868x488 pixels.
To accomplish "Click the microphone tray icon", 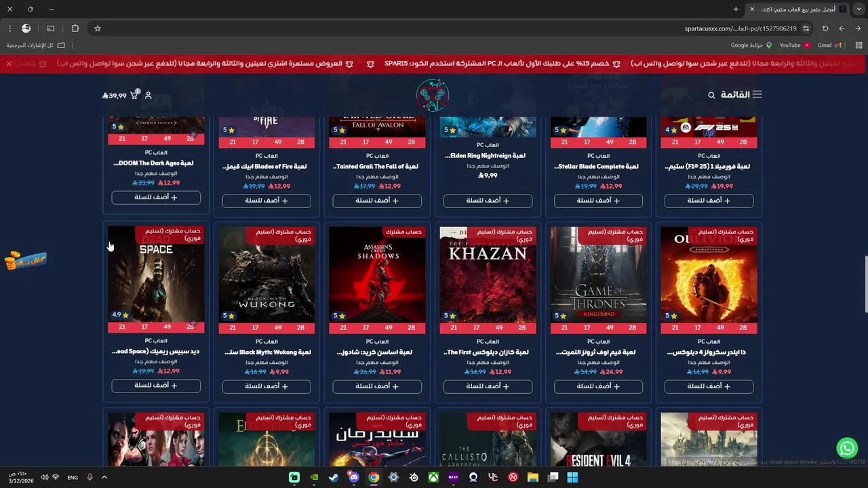I will [x=90, y=477].
